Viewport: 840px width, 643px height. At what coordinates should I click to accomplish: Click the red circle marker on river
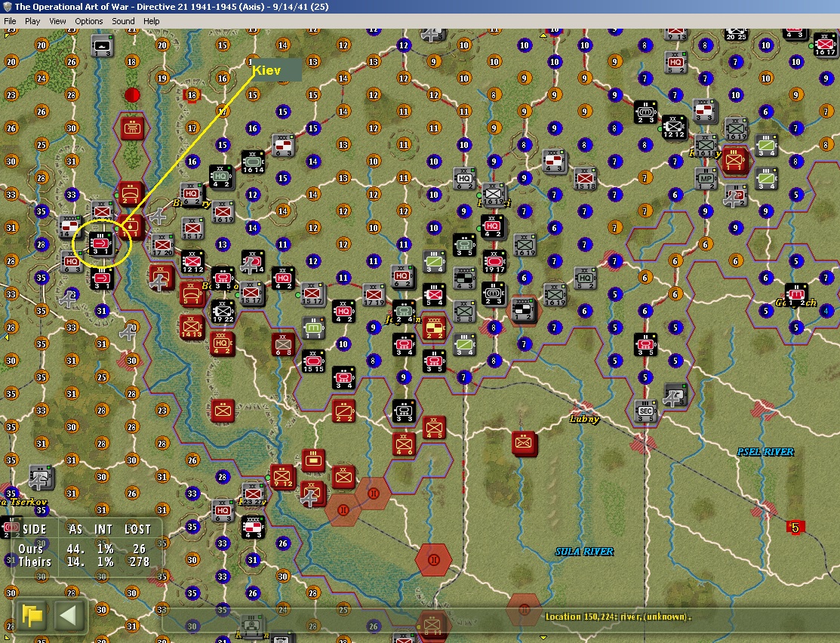coord(132,95)
